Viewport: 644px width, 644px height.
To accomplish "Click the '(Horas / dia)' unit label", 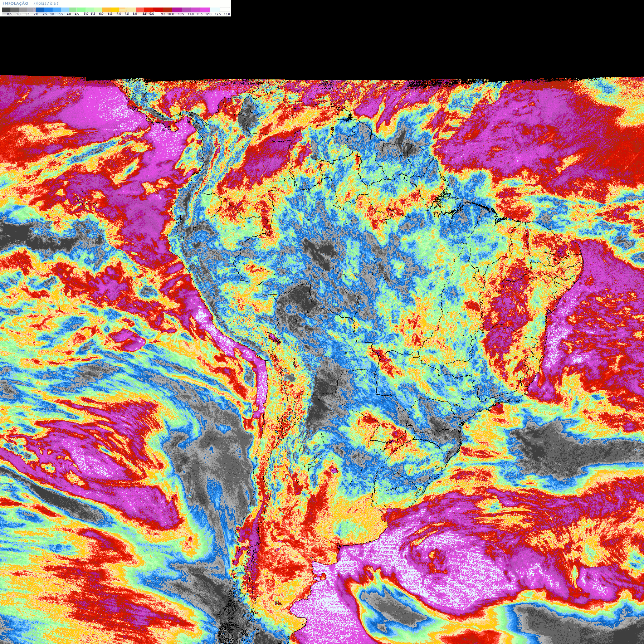I will [x=46, y=3].
